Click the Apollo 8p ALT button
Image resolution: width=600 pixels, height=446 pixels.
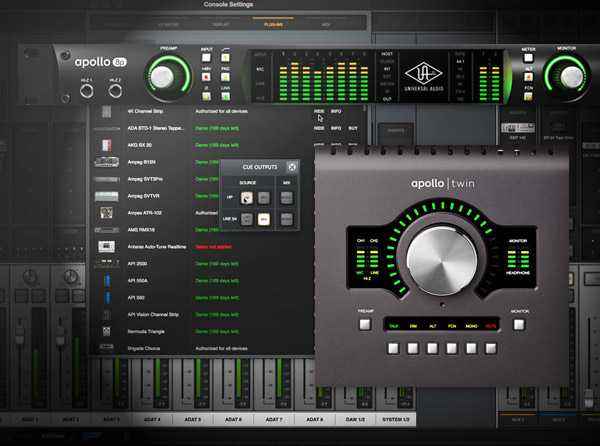(x=528, y=77)
